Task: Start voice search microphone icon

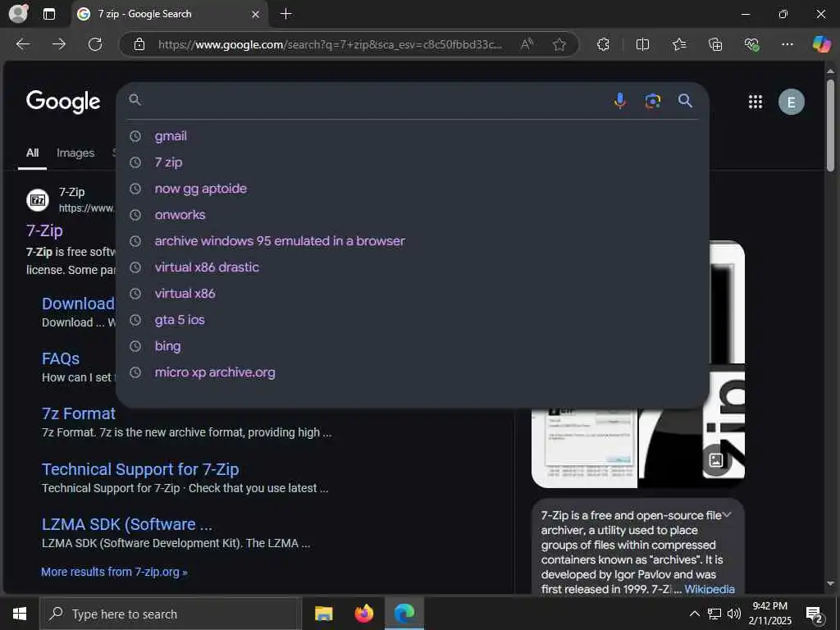Action: [x=620, y=101]
